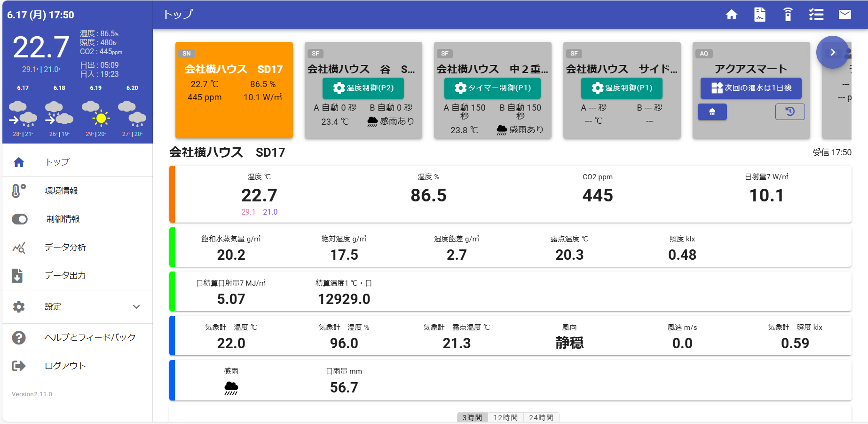
Task: Click the CO2 445 value in main panel
Action: (598, 195)
